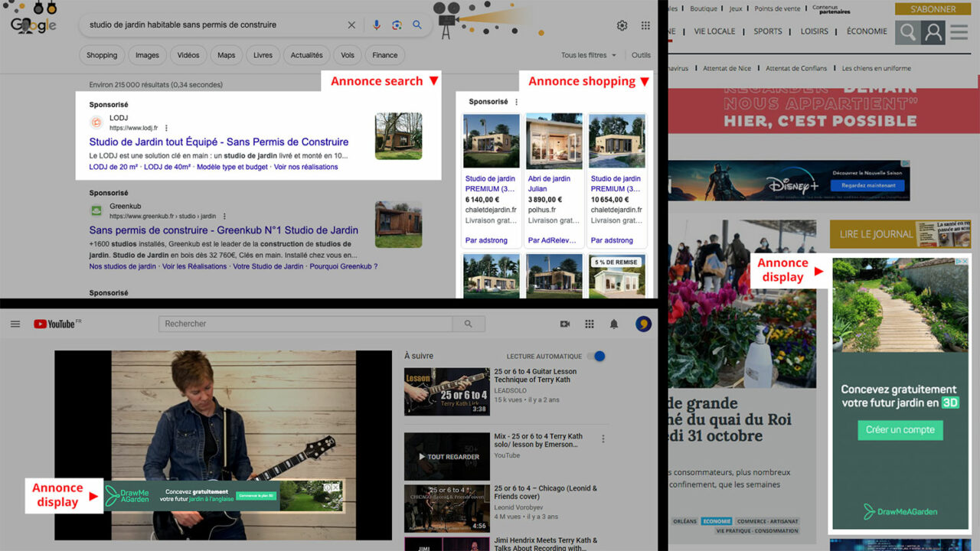Open the Google apps grid icon
This screenshot has height=551, width=980.
645,25
